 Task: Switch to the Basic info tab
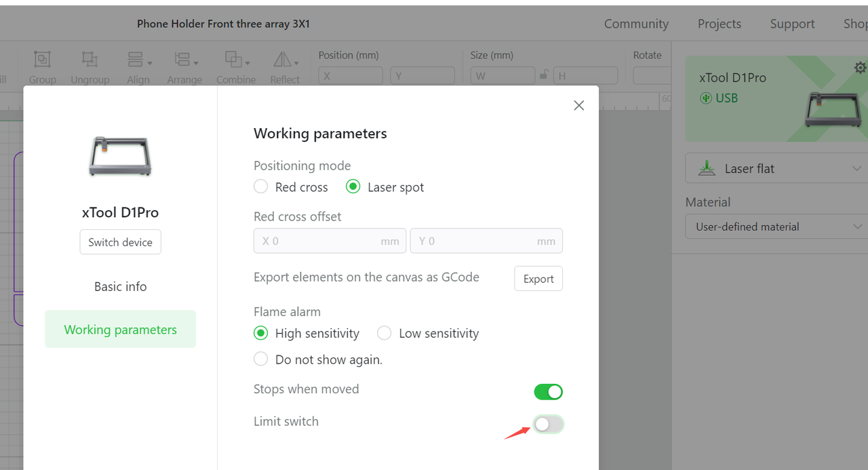pos(120,287)
